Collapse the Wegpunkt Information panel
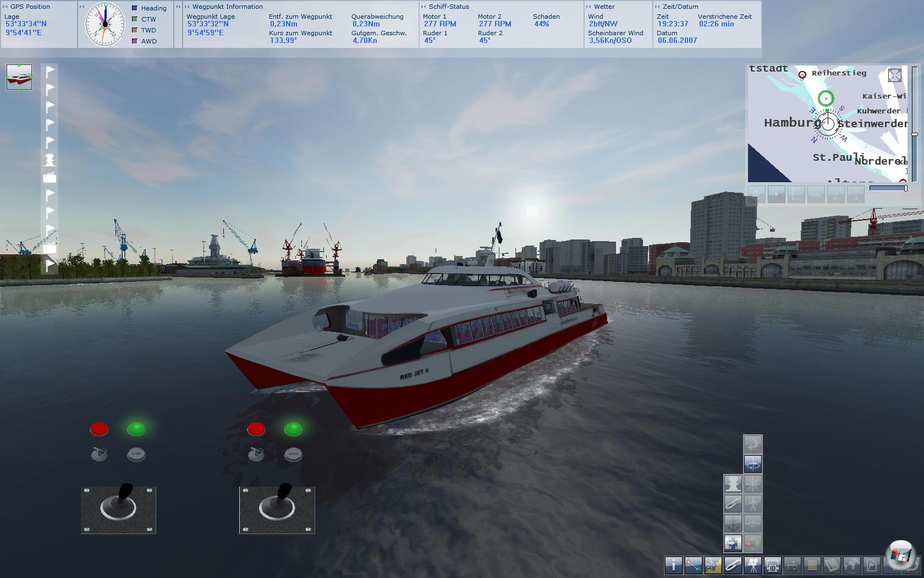924x578 pixels. pyautogui.click(x=187, y=7)
